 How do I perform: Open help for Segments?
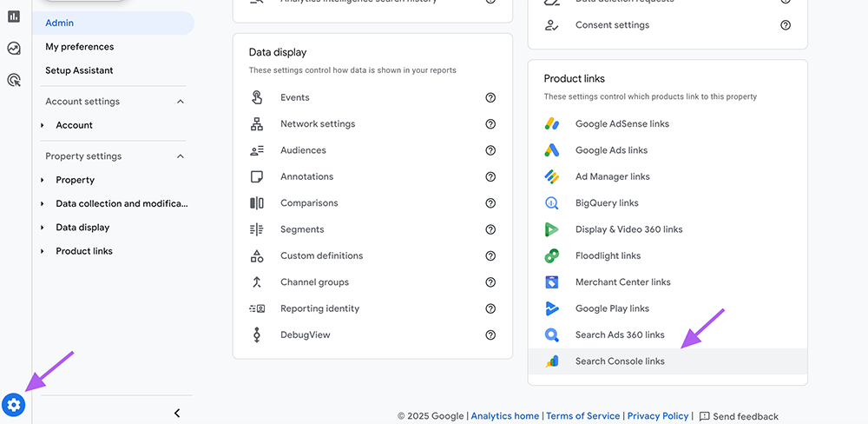click(490, 229)
